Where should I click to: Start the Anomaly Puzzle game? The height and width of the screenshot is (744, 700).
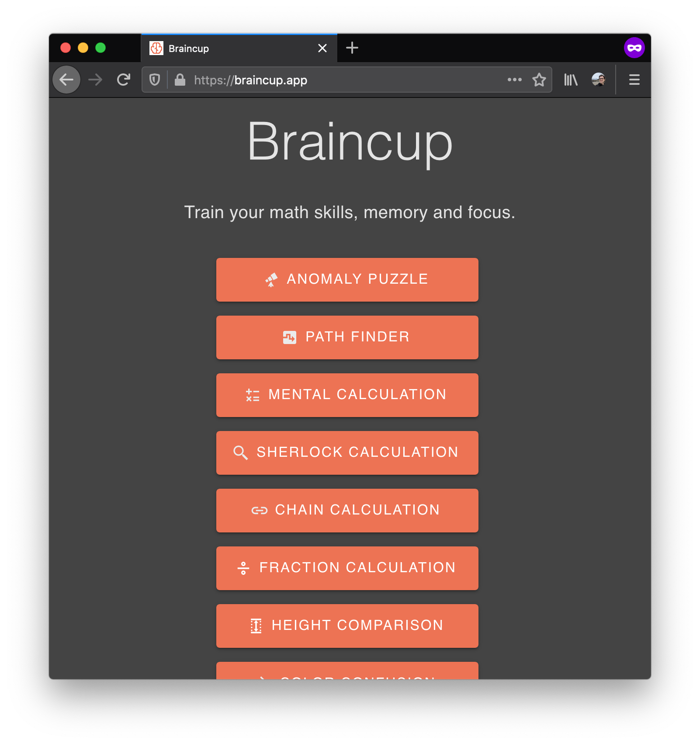[347, 280]
